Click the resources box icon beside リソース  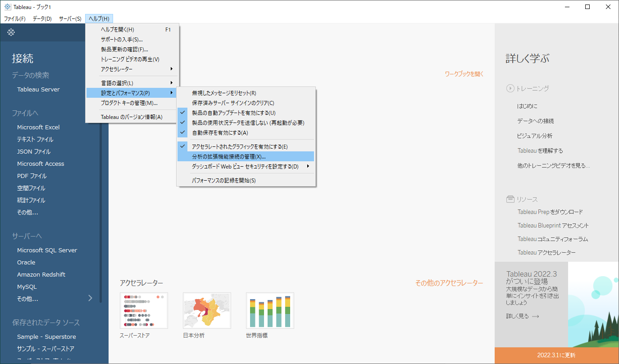(510, 199)
